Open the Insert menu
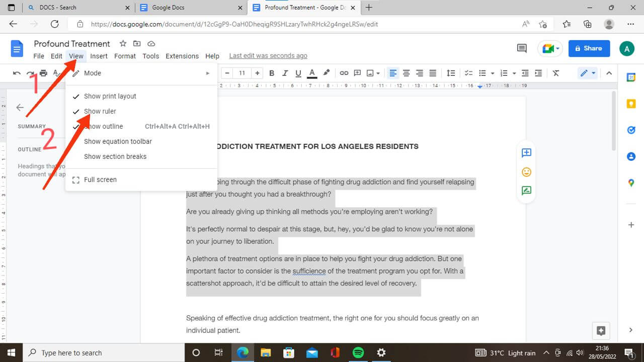 point(99,56)
